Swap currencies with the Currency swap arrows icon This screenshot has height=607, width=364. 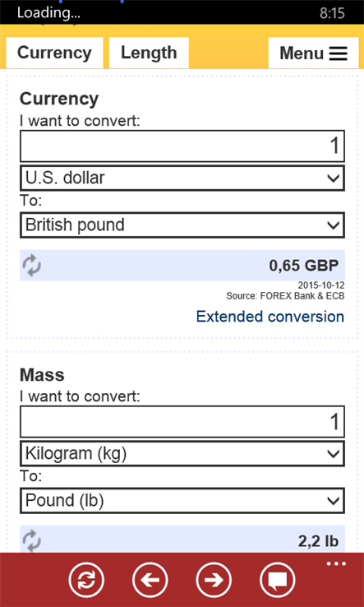[x=32, y=266]
